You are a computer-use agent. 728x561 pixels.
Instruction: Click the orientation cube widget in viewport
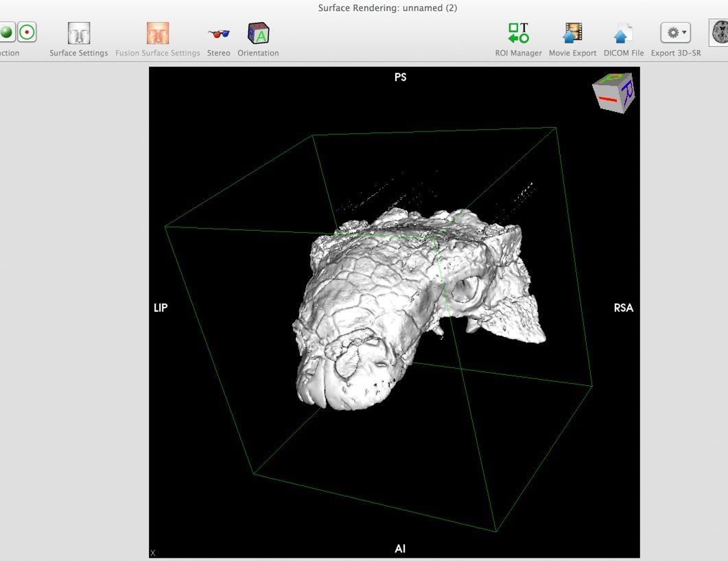pyautogui.click(x=613, y=91)
